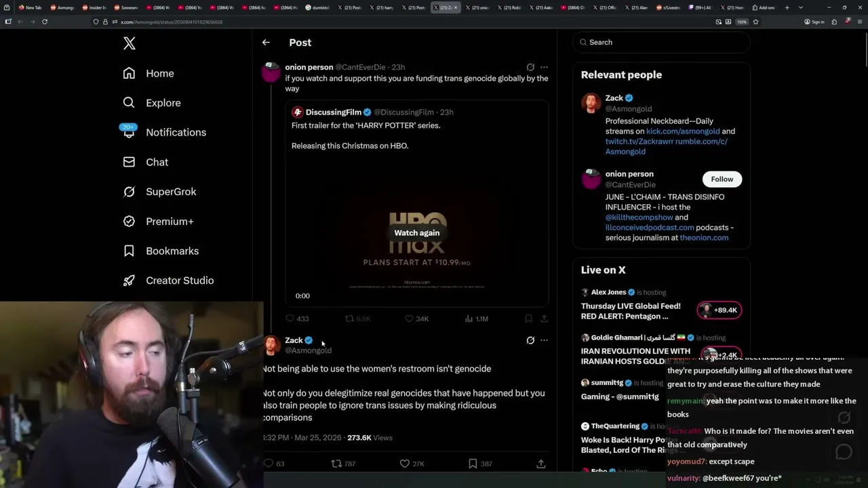Image resolution: width=868 pixels, height=488 pixels.
Task: Reload the page in the browser toolbar
Action: [45, 22]
